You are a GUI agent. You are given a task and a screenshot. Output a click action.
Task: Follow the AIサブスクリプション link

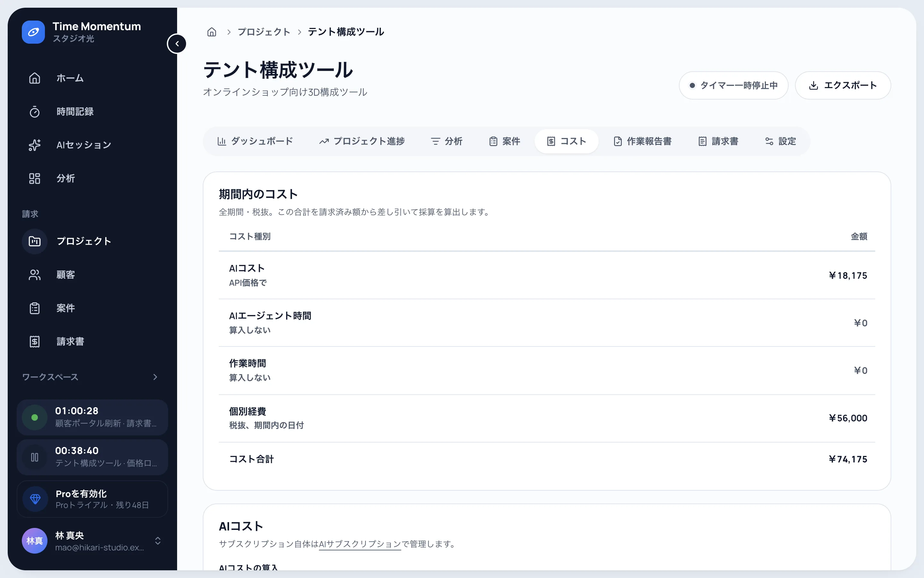(x=360, y=544)
